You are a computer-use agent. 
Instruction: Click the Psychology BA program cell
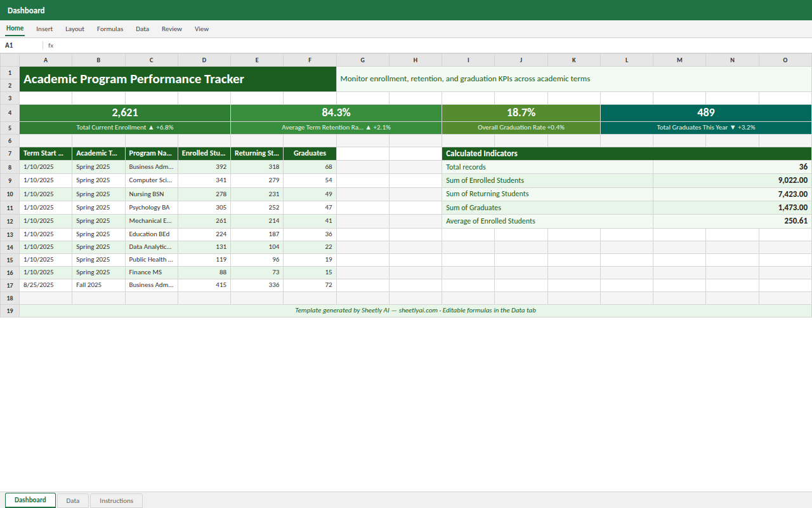152,208
